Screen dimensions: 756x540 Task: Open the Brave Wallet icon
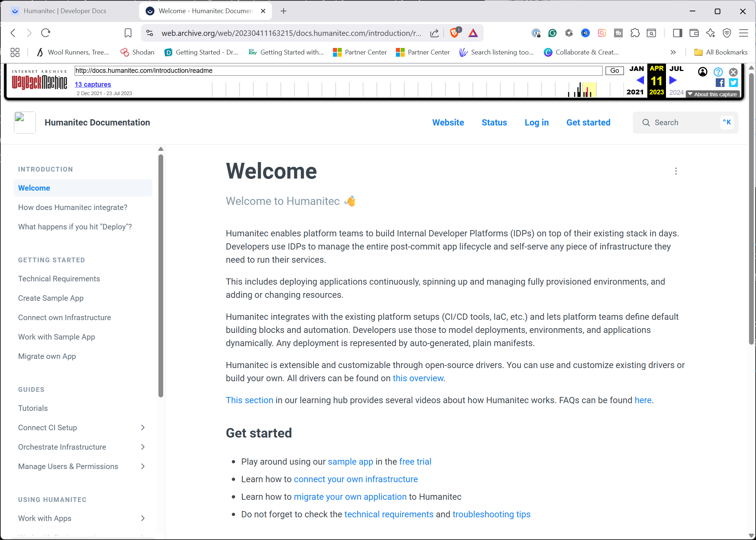pyautogui.click(x=694, y=33)
